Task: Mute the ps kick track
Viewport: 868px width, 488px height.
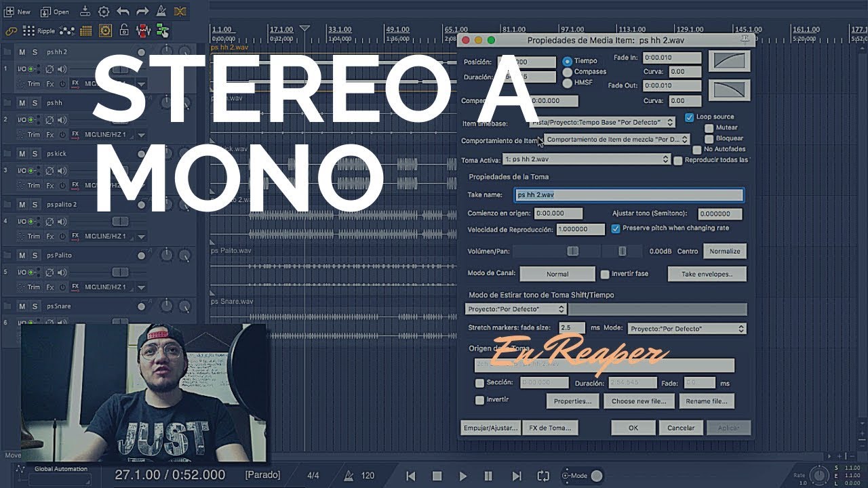Action: point(22,154)
